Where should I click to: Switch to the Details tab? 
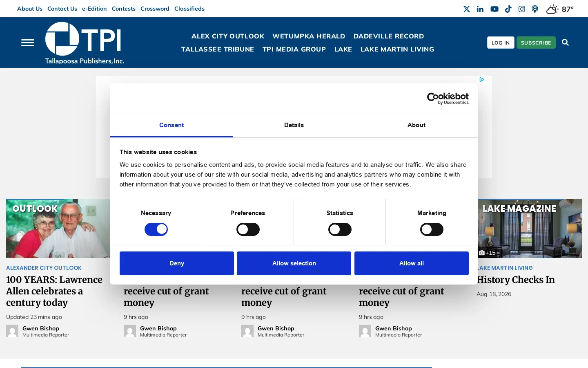point(294,125)
